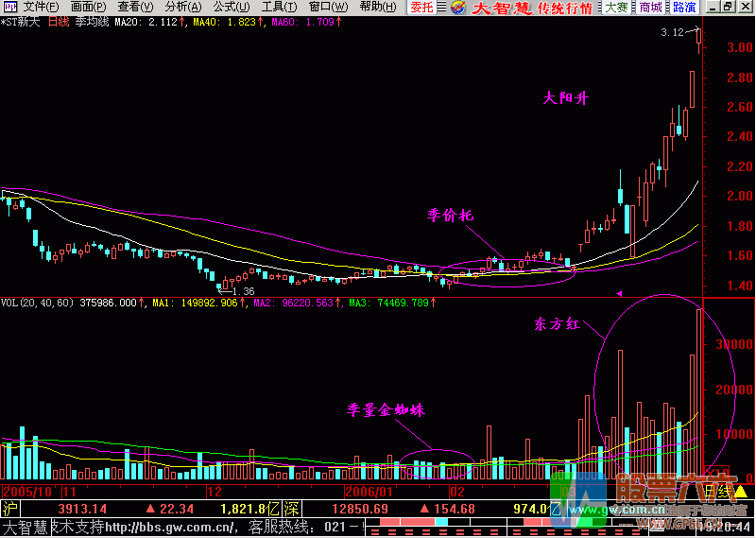This screenshot has height=538, width=756.
Task: Open the 商城 store button
Action: [x=650, y=8]
